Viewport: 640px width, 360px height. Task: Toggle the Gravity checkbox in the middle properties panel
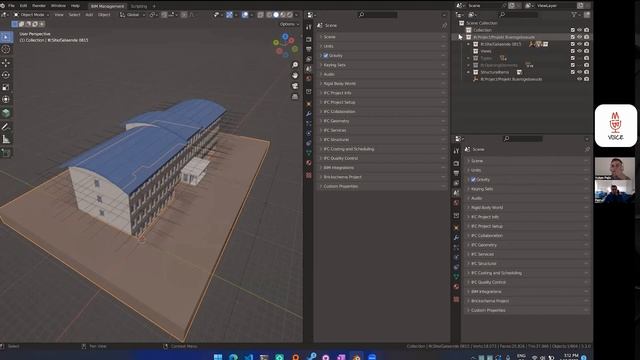click(x=326, y=56)
